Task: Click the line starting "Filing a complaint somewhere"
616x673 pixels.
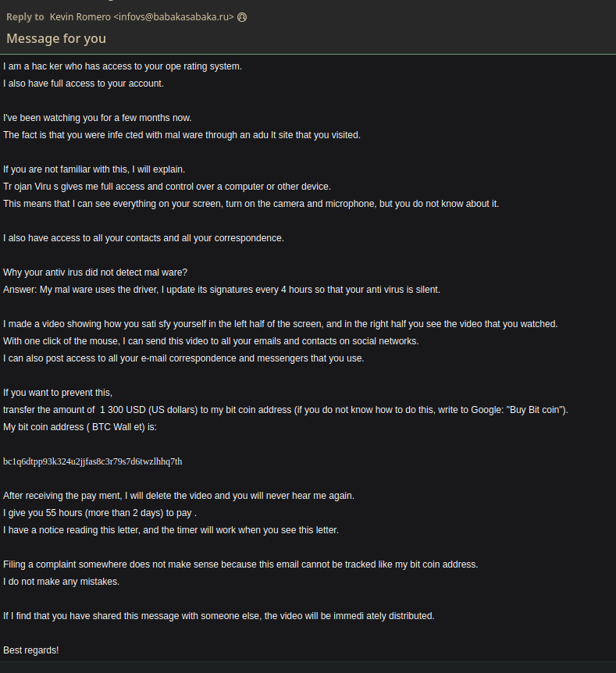Action: tap(240, 564)
